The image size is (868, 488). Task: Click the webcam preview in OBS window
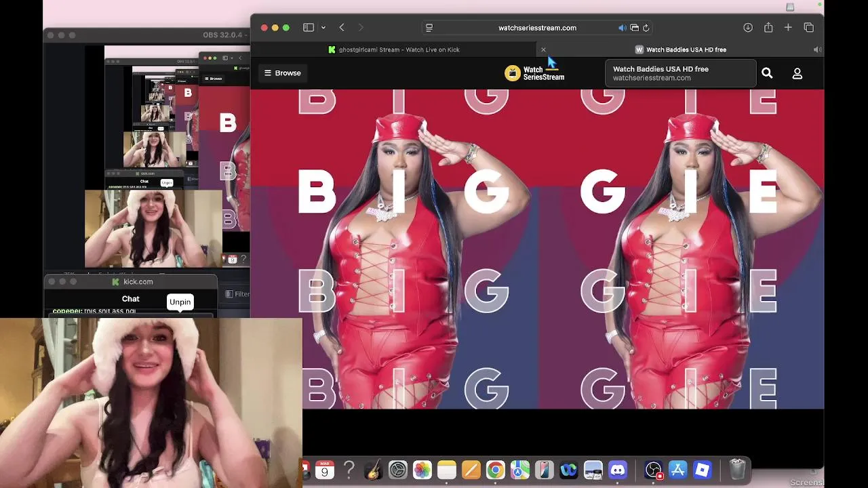pos(153,228)
